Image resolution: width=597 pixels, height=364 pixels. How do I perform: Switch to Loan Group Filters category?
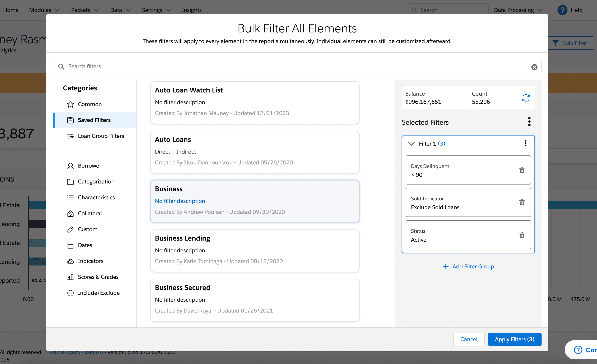(x=101, y=136)
